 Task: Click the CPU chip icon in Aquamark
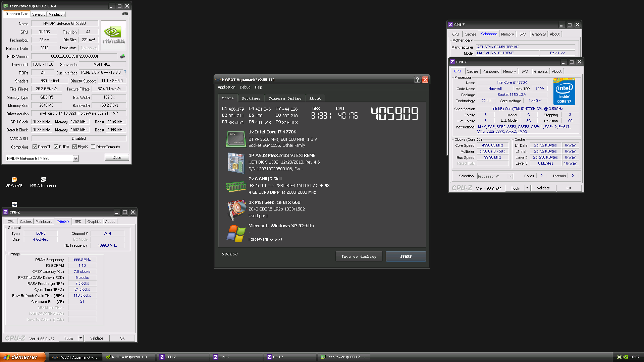pos(236,139)
